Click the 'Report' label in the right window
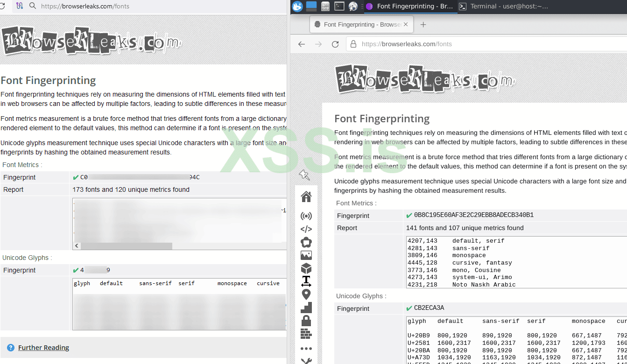627x364 pixels. [347, 228]
